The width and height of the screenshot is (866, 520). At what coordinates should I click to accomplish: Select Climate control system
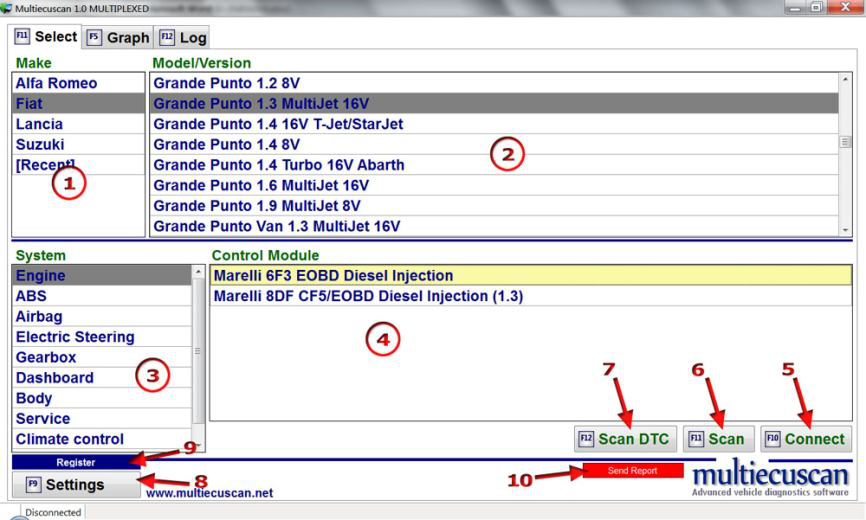pos(70,439)
